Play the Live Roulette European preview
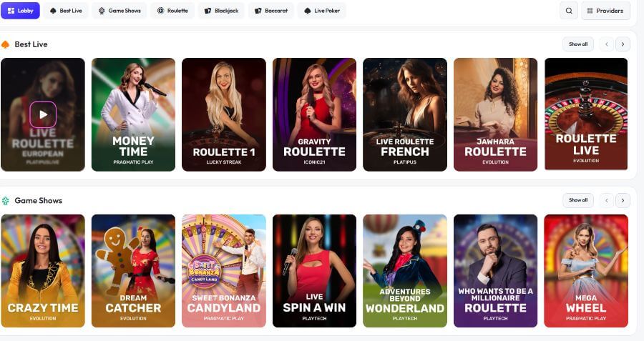The width and height of the screenshot is (644, 341). (43, 114)
